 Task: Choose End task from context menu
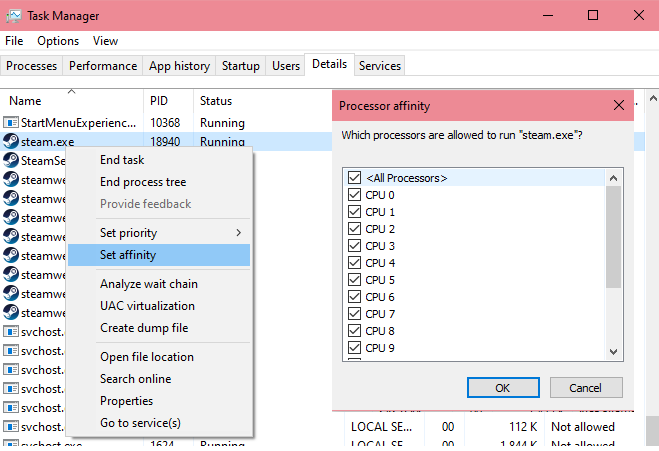159,160
